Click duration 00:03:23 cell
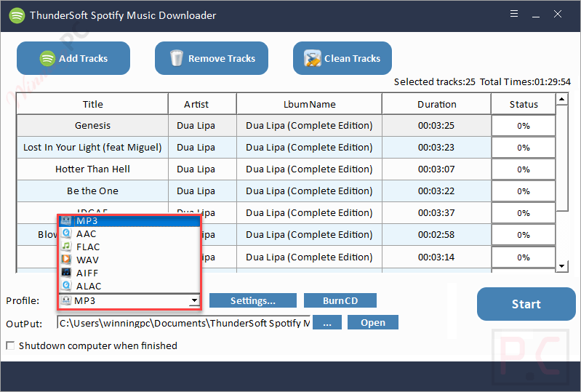The width and height of the screenshot is (581, 392). point(436,148)
